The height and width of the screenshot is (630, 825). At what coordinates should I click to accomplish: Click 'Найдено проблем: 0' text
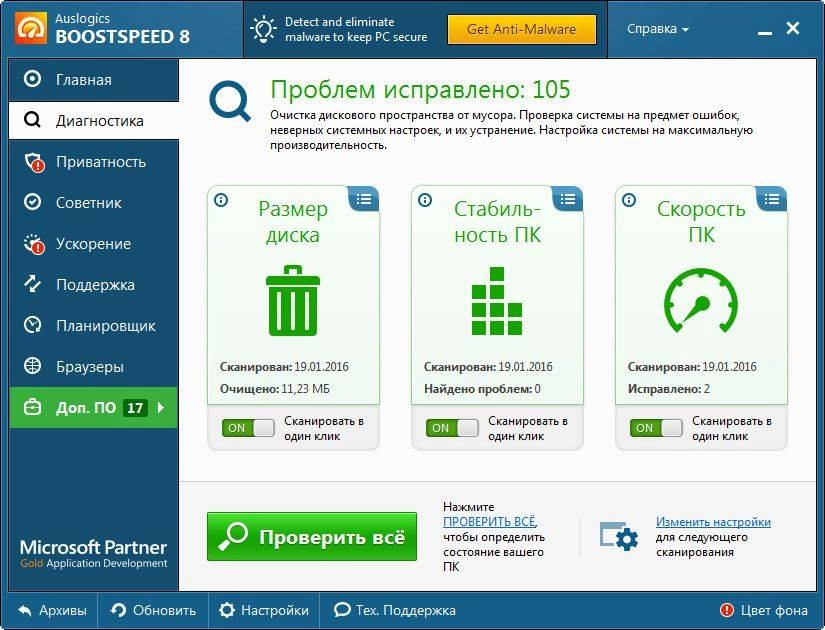(x=482, y=389)
